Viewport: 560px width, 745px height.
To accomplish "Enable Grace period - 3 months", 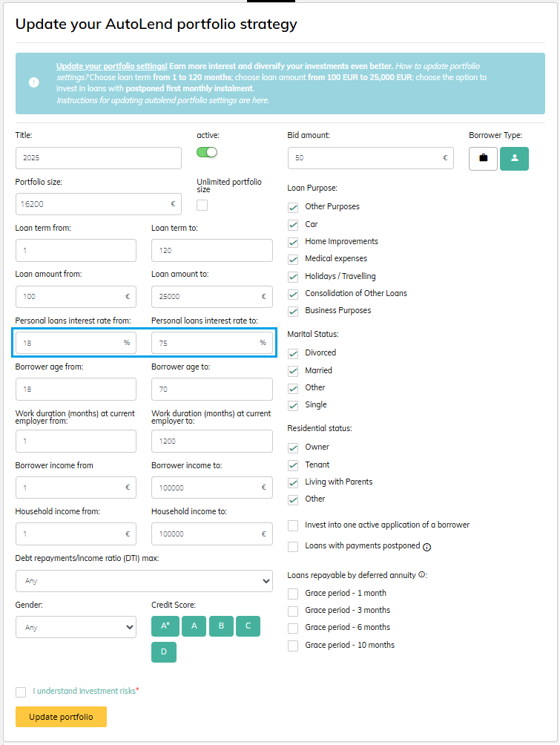I will click(x=293, y=610).
